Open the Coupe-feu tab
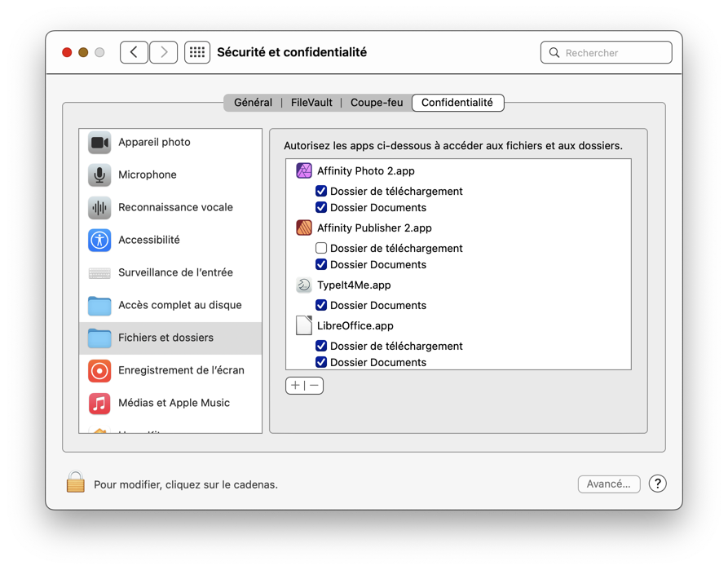 pos(377,103)
